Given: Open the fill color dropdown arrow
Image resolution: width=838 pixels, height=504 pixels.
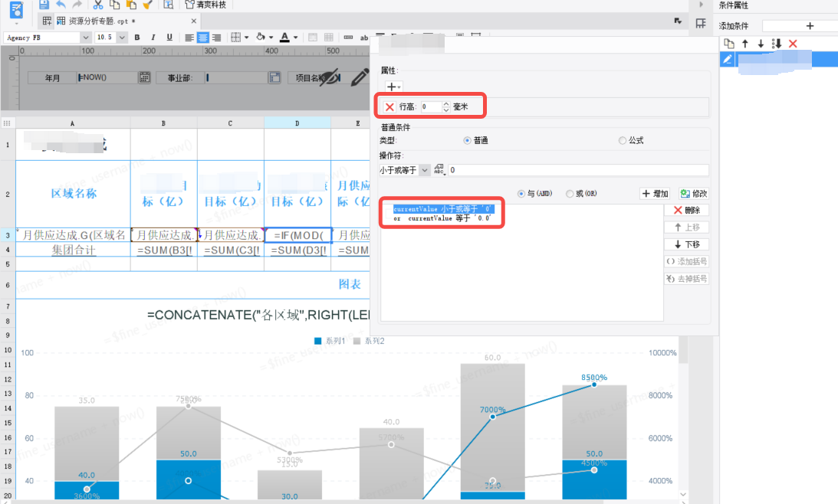Looking at the screenshot, I should tap(271, 38).
